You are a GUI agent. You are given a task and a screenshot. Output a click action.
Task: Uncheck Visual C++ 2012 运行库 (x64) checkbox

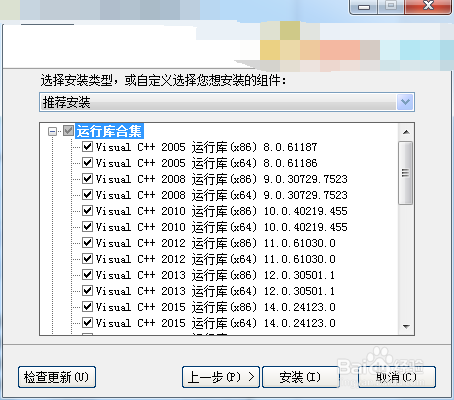point(87,259)
